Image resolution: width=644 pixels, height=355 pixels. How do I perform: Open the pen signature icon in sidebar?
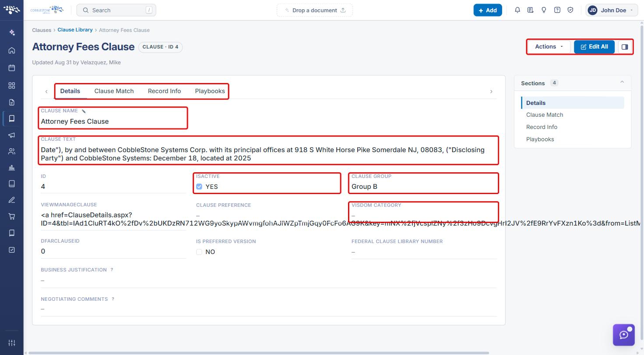(12, 200)
